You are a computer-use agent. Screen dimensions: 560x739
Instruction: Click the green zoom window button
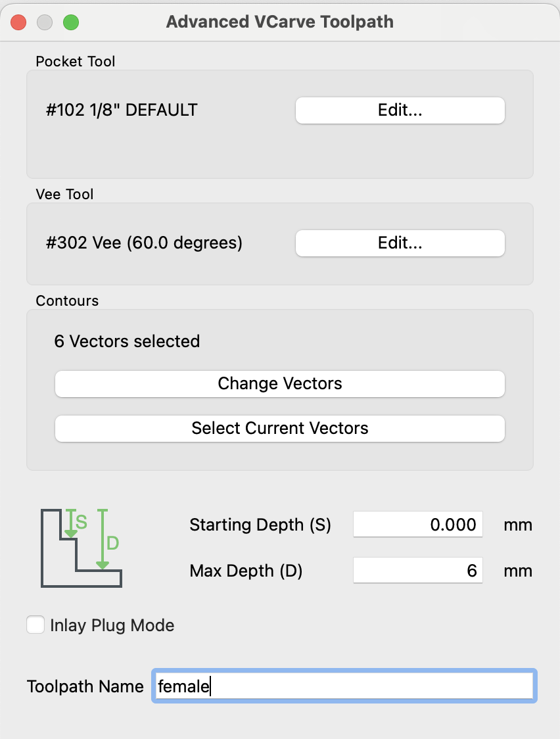pyautogui.click(x=70, y=22)
